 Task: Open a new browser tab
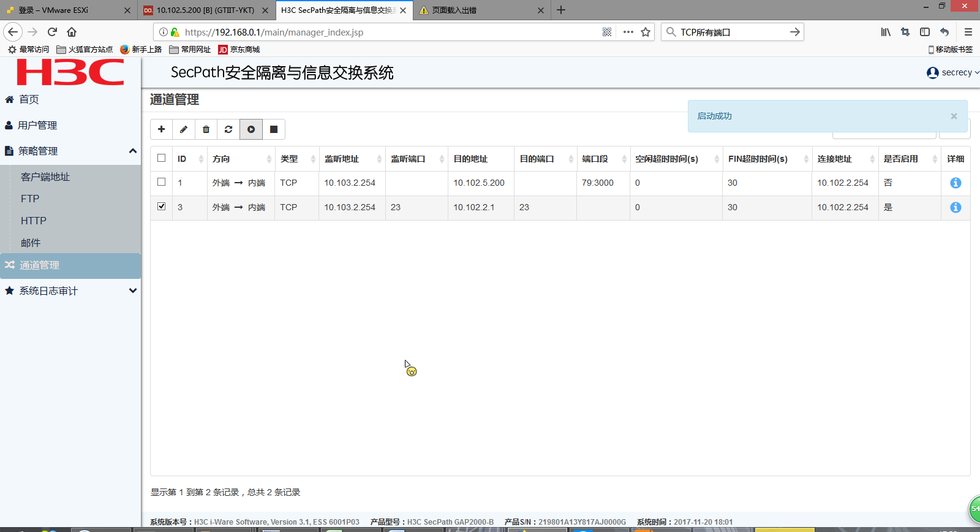pos(561,10)
